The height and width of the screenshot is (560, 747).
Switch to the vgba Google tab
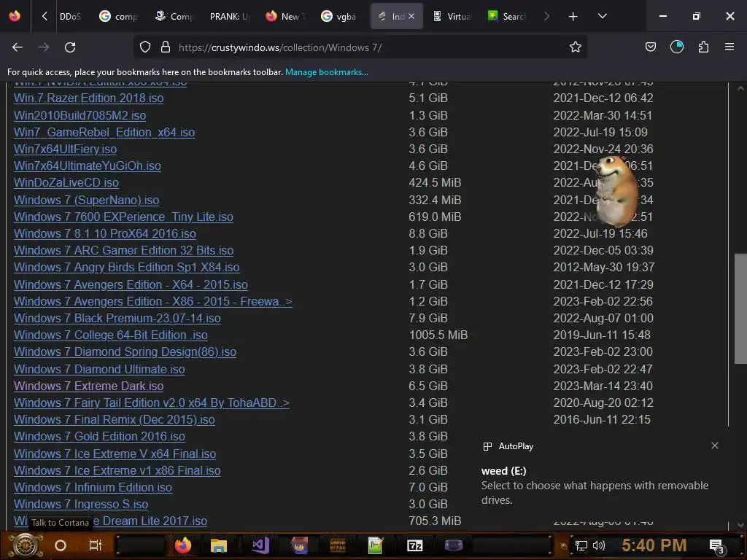click(339, 17)
